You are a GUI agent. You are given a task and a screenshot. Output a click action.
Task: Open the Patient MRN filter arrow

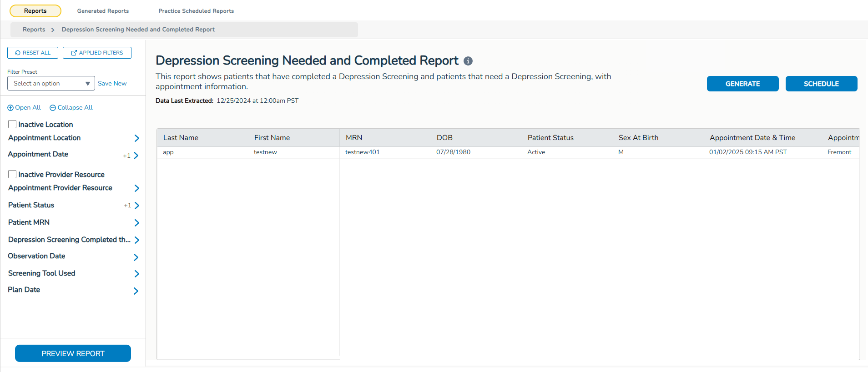point(136,223)
